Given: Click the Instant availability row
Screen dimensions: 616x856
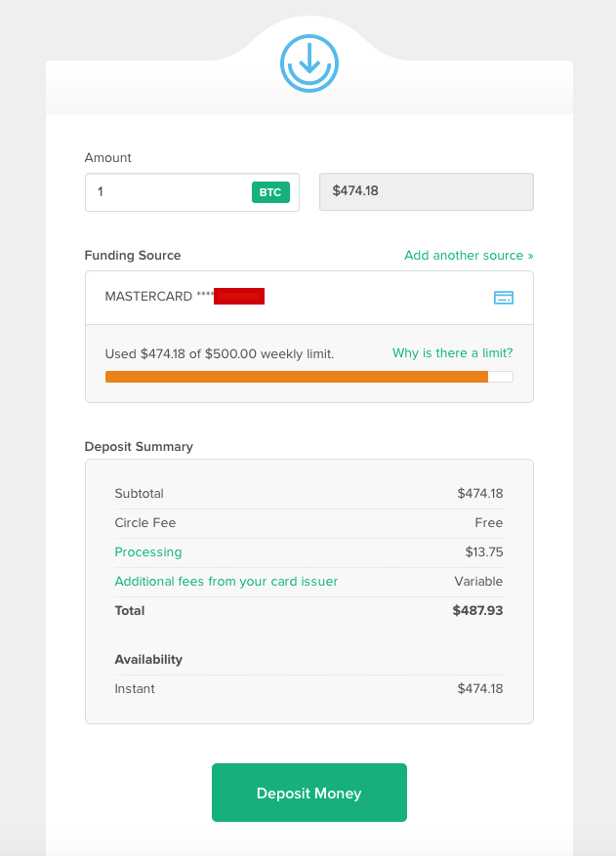Looking at the screenshot, I should 308,689.
